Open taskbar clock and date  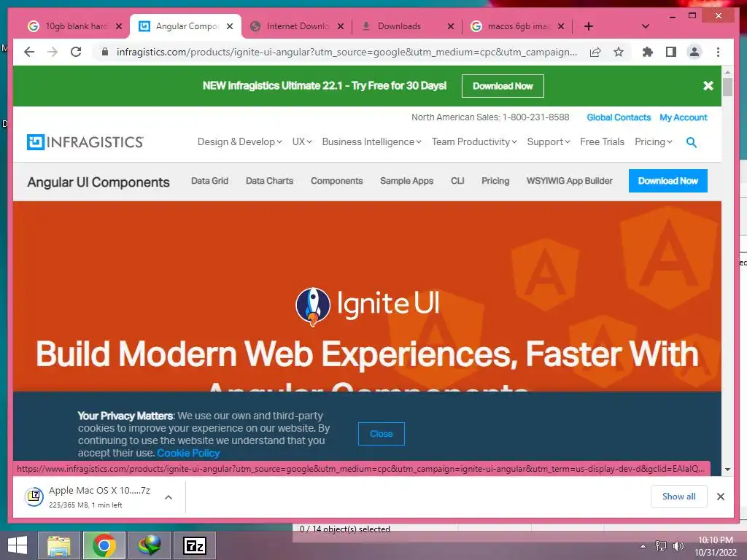715,546
